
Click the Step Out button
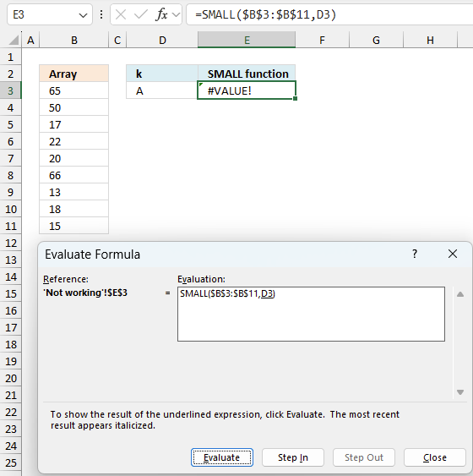[x=364, y=457]
